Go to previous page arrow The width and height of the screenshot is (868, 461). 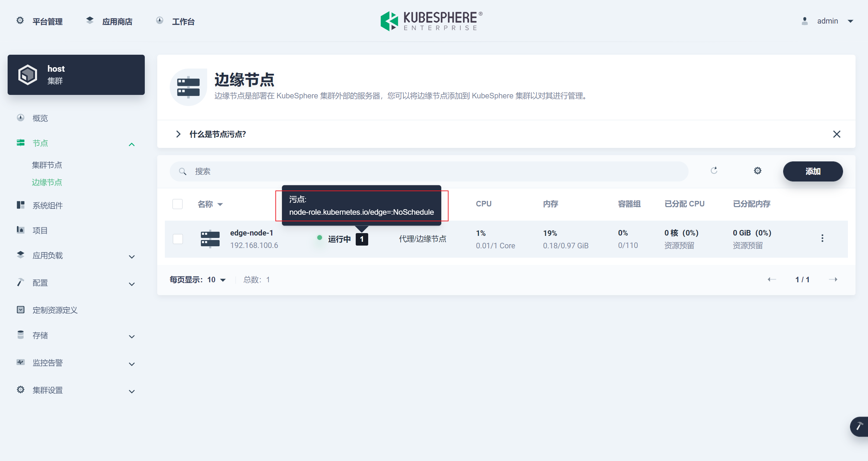(x=772, y=280)
